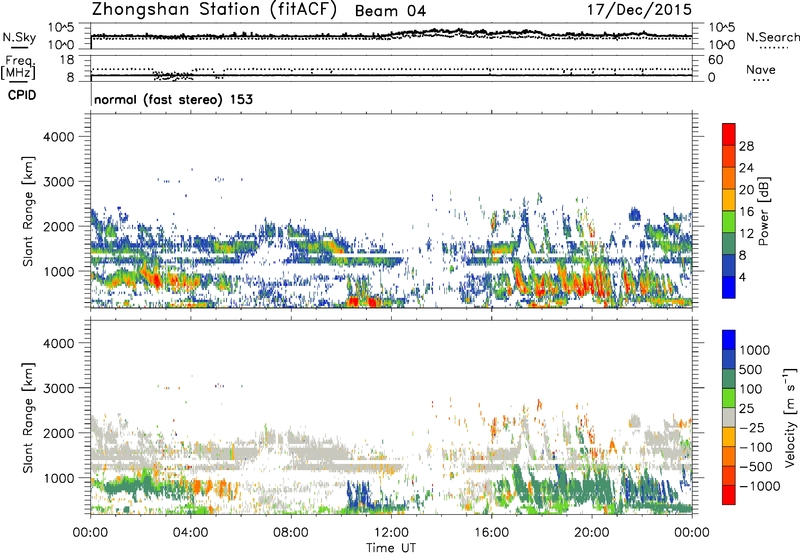
Task: Pick the gray ±25 velocity swatch
Action: tap(729, 417)
